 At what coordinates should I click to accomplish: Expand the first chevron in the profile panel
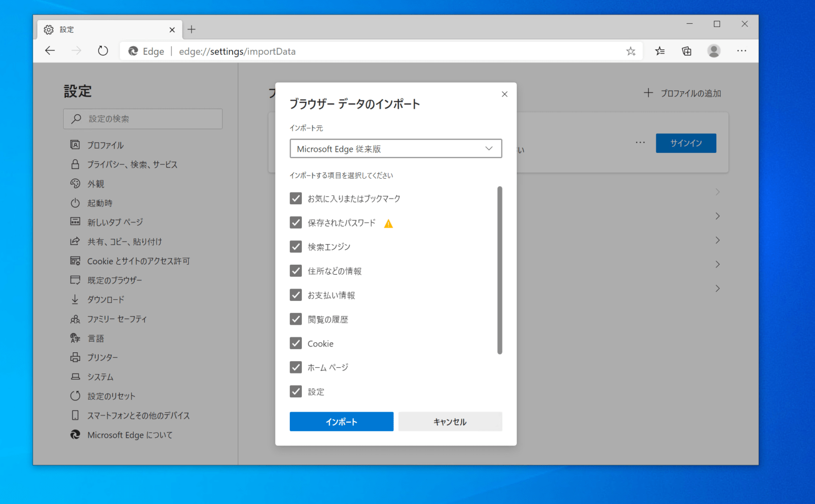(x=717, y=192)
